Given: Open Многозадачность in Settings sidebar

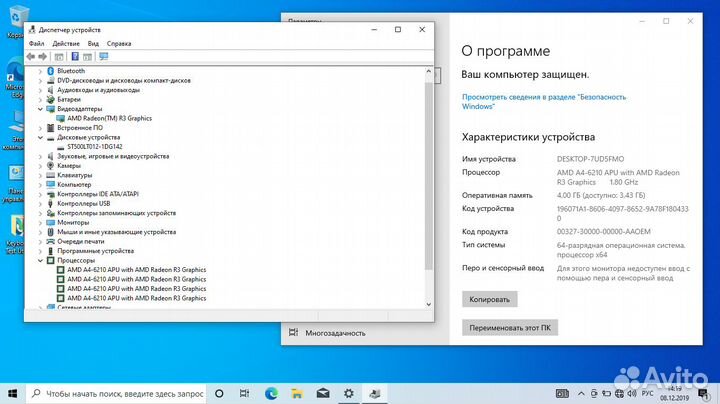Looking at the screenshot, I should 335,333.
